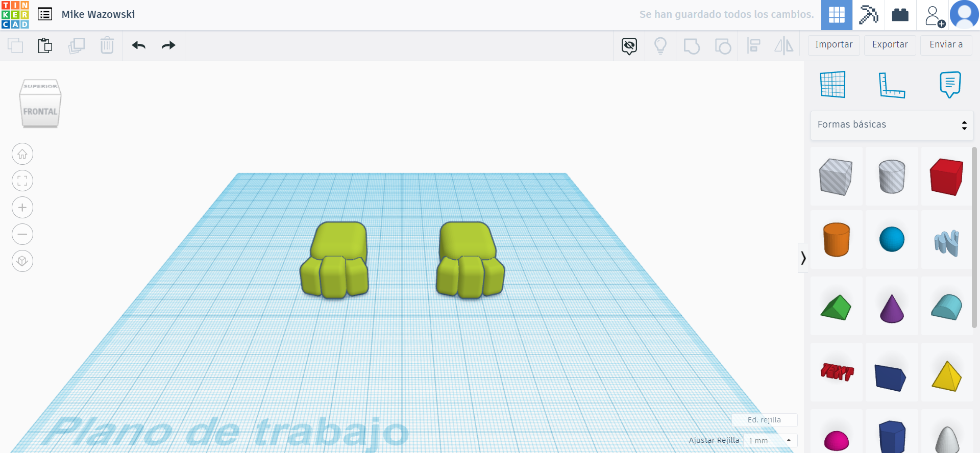The height and width of the screenshot is (453, 980).
Task: Select the left green hand object
Action: click(x=335, y=260)
